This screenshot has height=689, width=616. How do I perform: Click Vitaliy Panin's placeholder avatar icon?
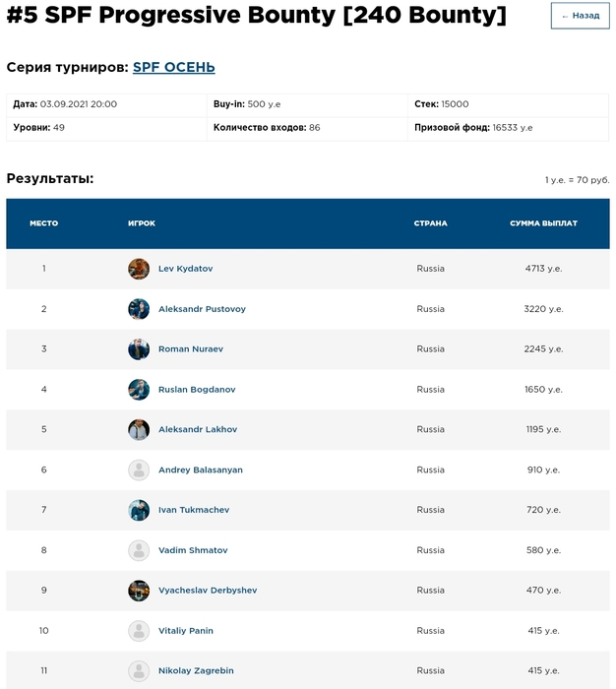pos(139,631)
